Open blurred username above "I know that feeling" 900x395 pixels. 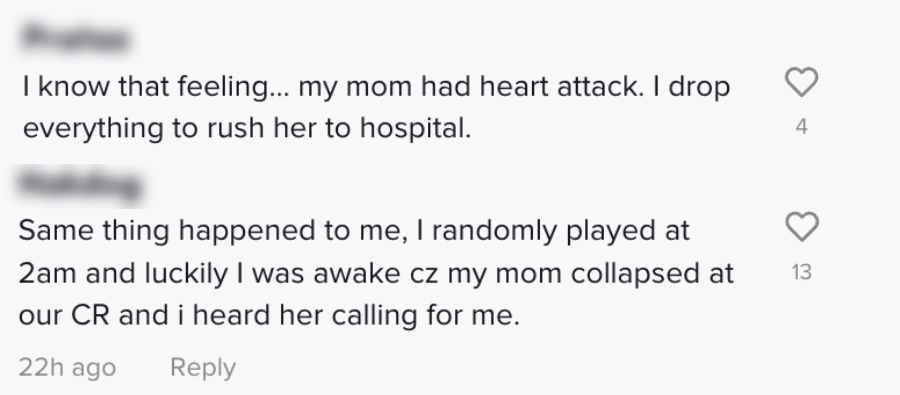click(x=75, y=38)
